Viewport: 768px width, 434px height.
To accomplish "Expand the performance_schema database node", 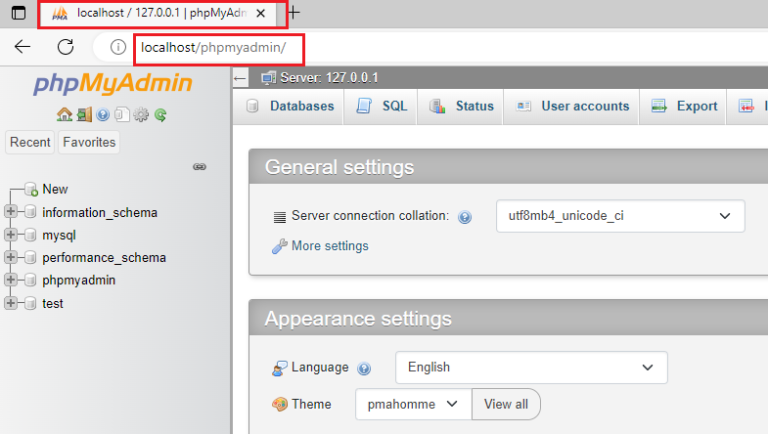I will (x=10, y=257).
